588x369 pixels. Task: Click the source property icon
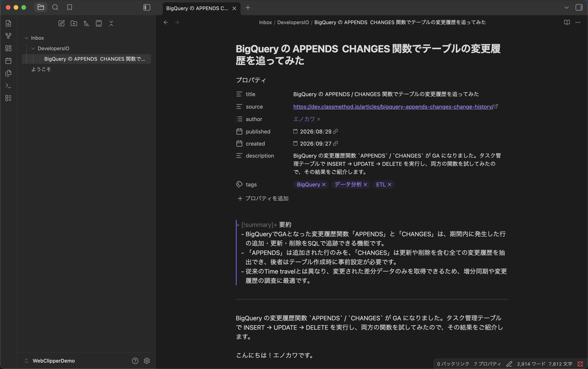(239, 107)
